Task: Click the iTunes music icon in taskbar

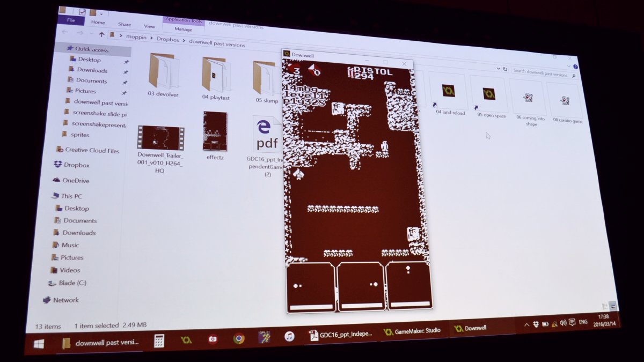Action: tap(289, 336)
